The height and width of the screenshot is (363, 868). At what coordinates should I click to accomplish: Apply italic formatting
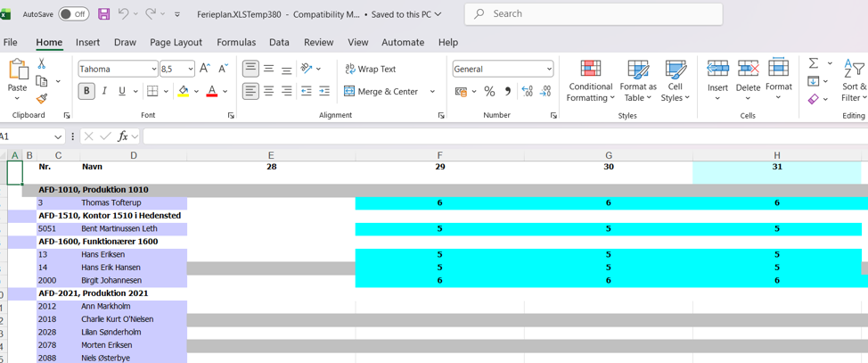coord(104,91)
